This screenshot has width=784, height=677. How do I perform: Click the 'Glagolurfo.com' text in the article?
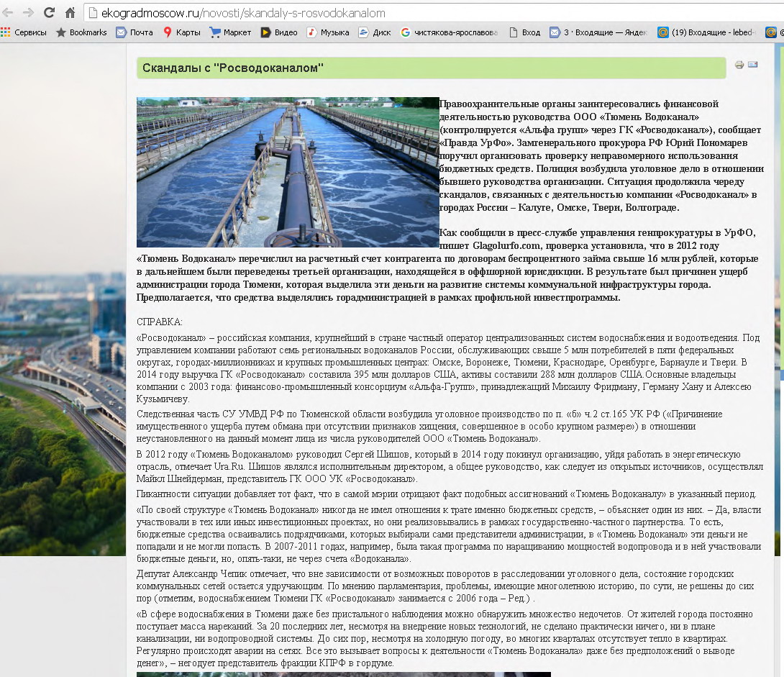point(506,245)
